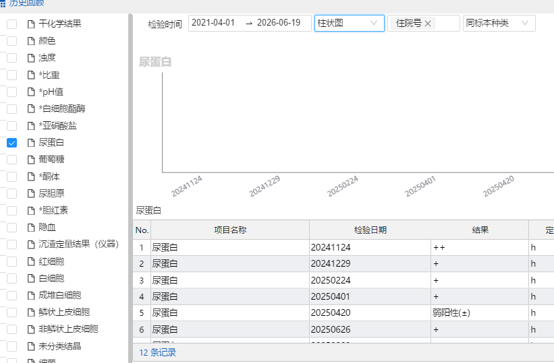
Task: Click the 12 条记录 record count
Action: pyautogui.click(x=158, y=352)
